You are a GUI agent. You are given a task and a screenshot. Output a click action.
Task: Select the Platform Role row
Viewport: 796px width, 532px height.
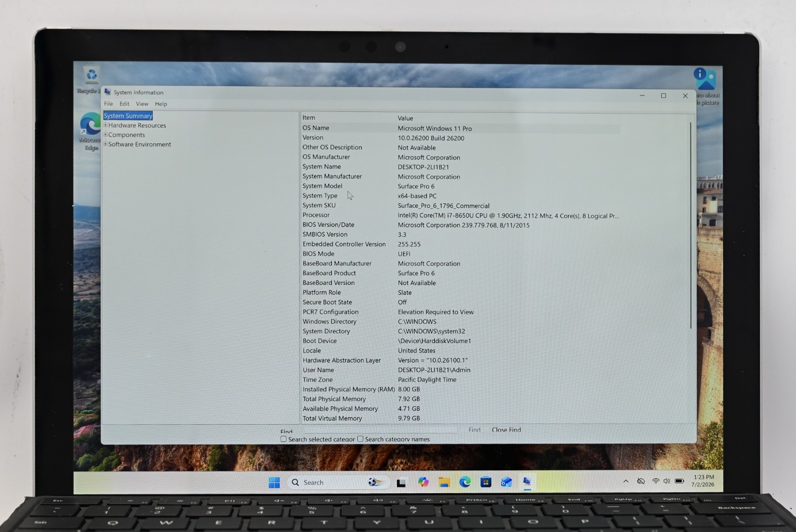tap(461, 292)
